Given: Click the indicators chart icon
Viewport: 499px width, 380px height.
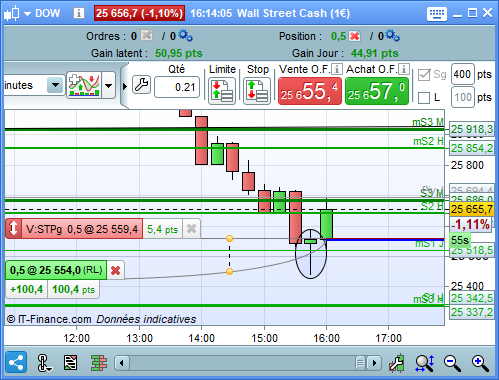Looking at the screenshot, I should (x=84, y=85).
